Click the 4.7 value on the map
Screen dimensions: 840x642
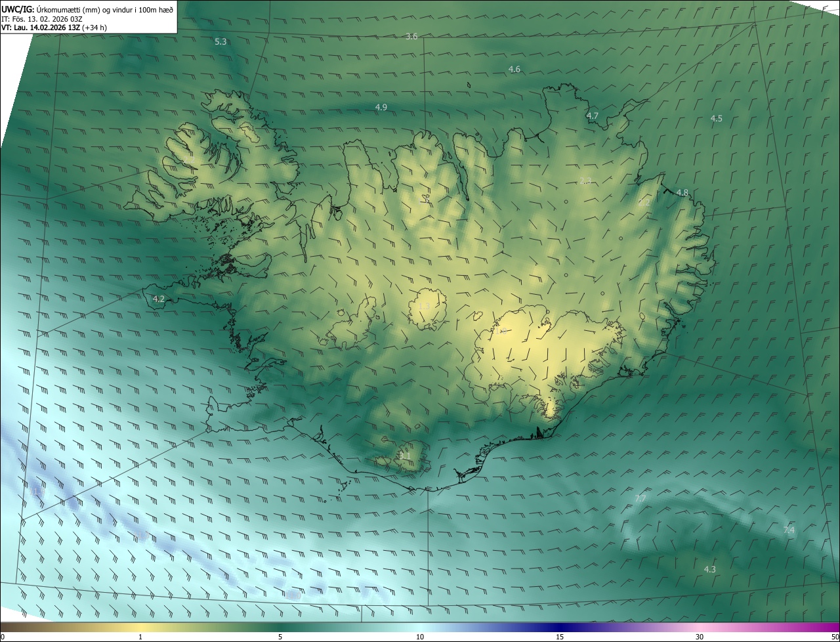[593, 116]
